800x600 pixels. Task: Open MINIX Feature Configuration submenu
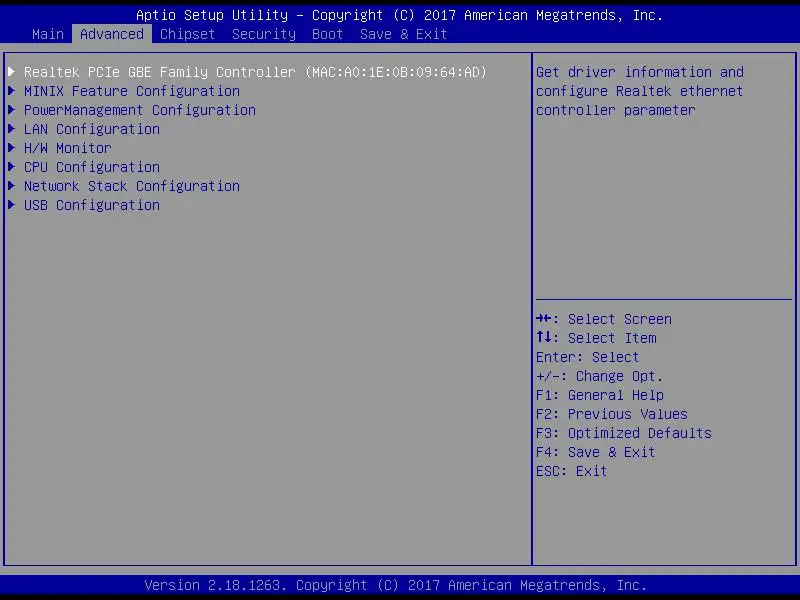(132, 91)
